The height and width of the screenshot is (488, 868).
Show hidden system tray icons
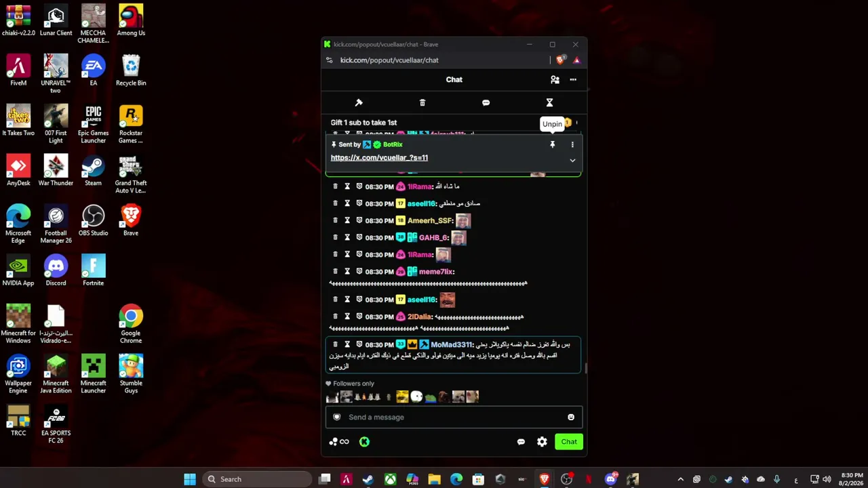681,479
